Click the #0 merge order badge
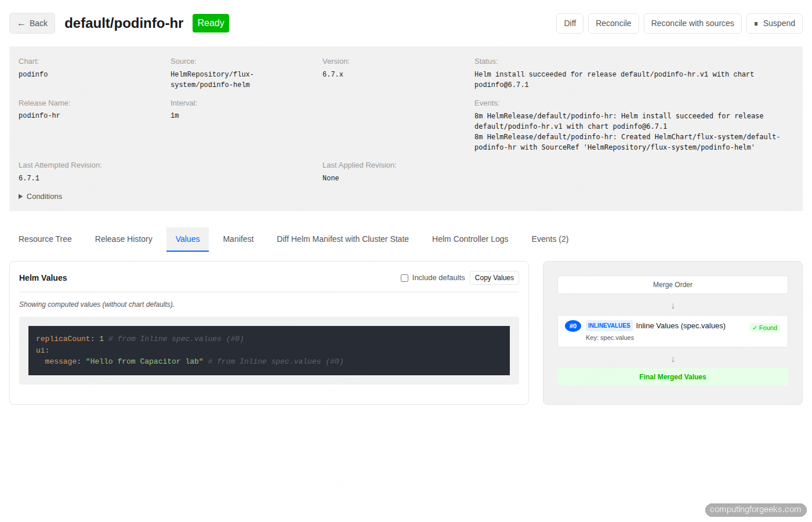812x522 pixels. pyautogui.click(x=573, y=326)
